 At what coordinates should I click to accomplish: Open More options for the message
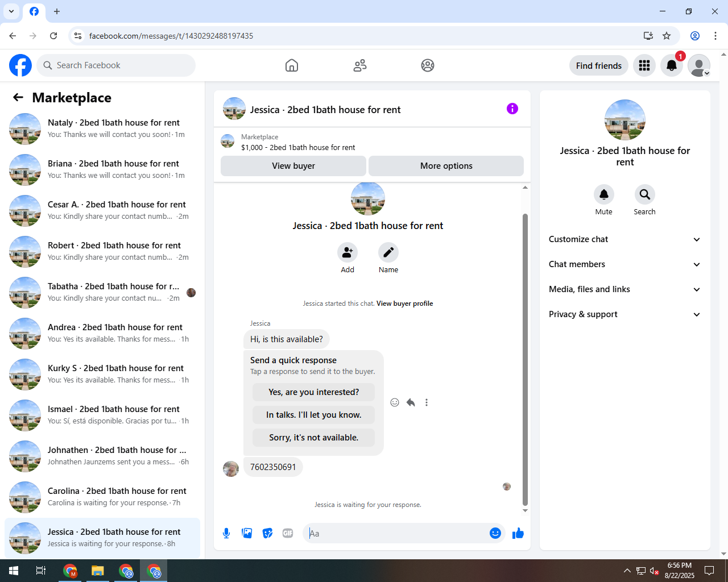[427, 402]
